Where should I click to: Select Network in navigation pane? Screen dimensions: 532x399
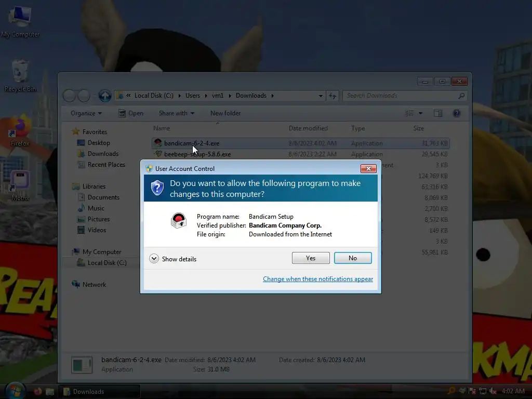(x=95, y=285)
